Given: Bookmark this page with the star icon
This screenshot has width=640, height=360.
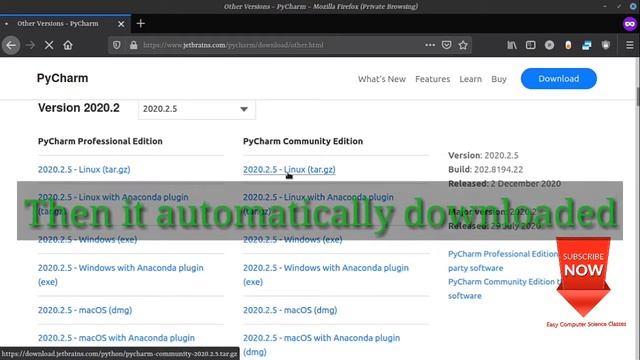Looking at the screenshot, I should click(x=463, y=45).
